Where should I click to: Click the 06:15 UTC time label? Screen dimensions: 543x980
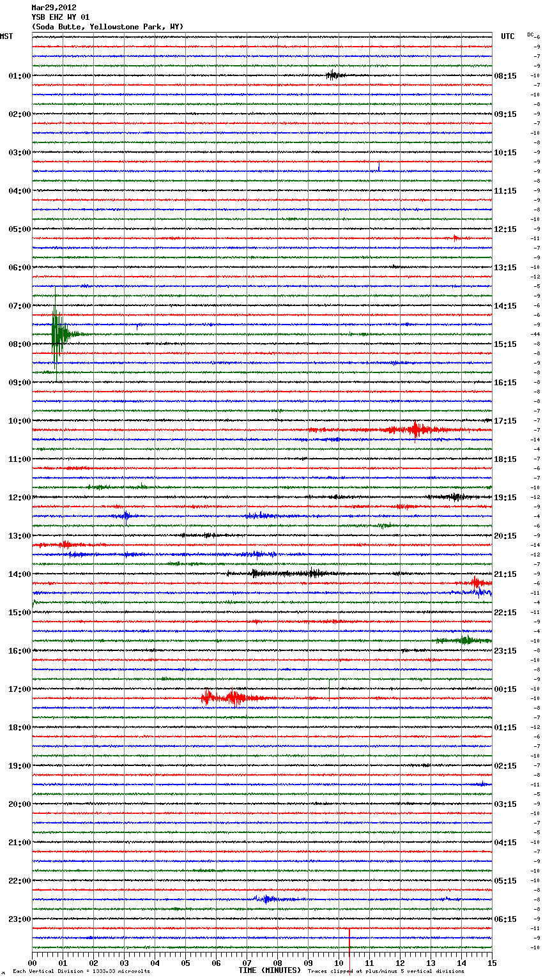[505, 919]
